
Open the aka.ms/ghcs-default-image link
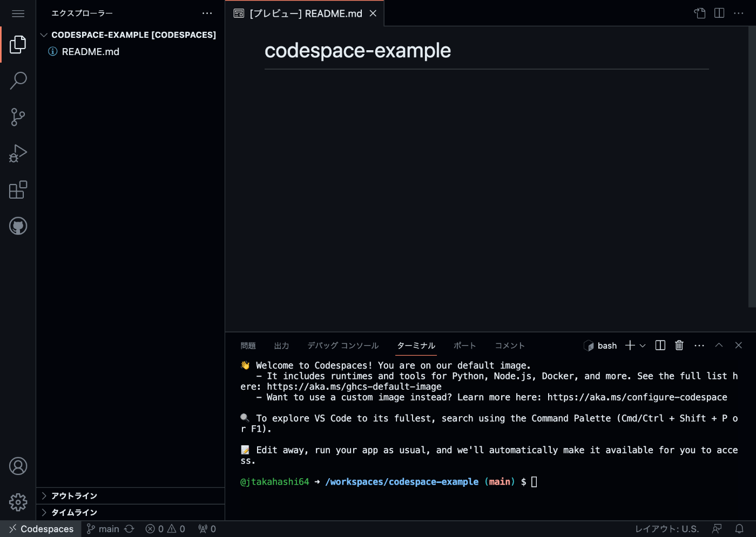click(354, 386)
